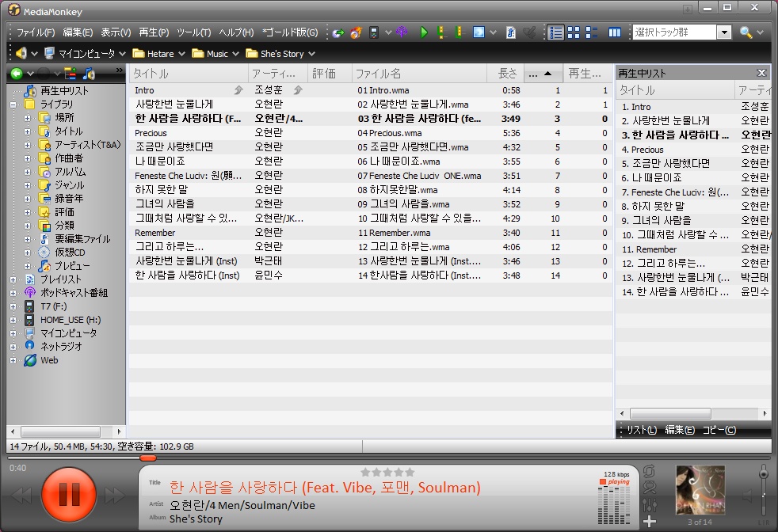Select ポッドキャスト番組 in the tree
The image size is (778, 532).
click(74, 293)
